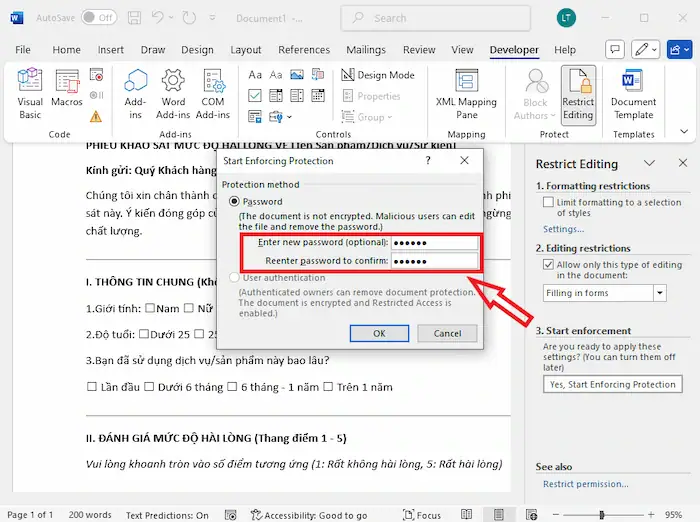Click Yes, Start Enforcing Protection button
Screen dimensions: 700x522
click(x=613, y=384)
